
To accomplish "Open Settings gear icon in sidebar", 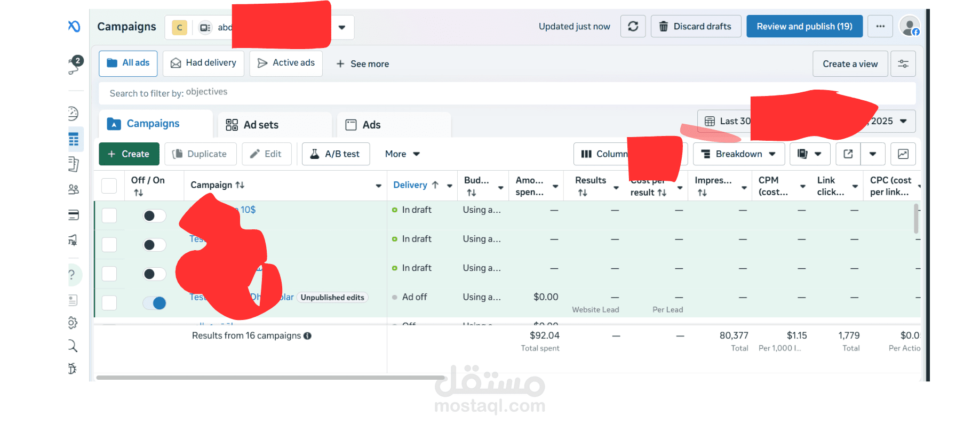I will [x=73, y=323].
